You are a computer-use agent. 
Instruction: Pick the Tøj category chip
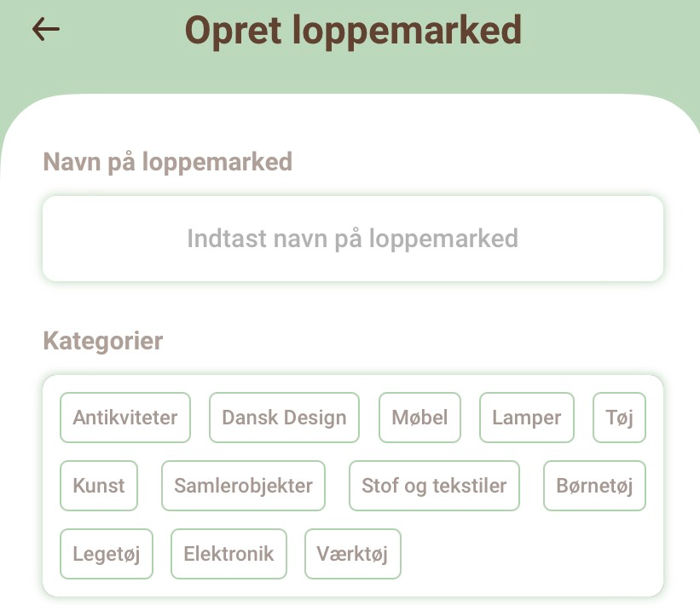[619, 418]
